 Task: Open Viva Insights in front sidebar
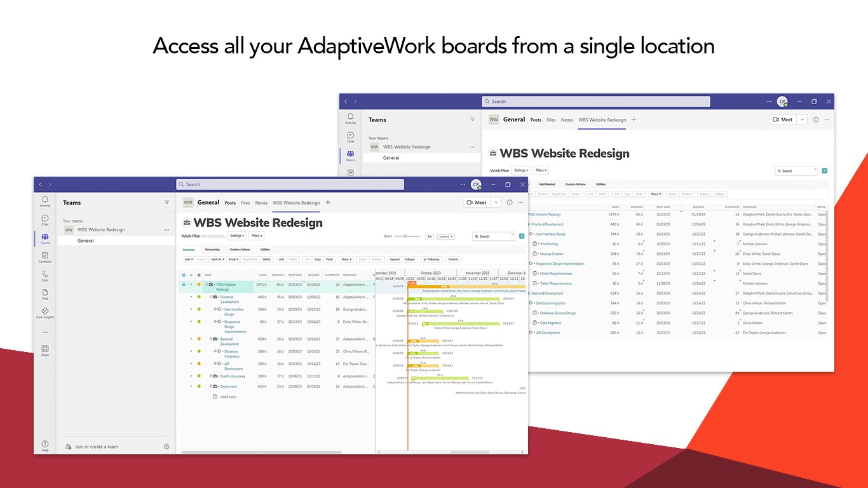click(45, 313)
